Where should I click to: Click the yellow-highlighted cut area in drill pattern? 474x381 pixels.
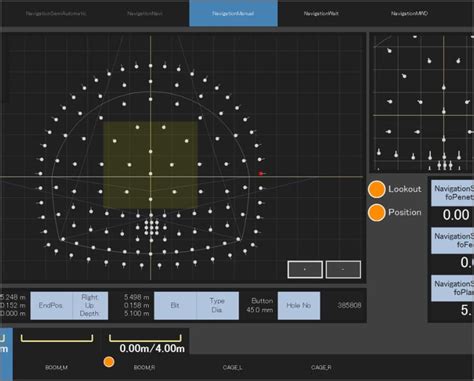pyautogui.click(x=151, y=165)
